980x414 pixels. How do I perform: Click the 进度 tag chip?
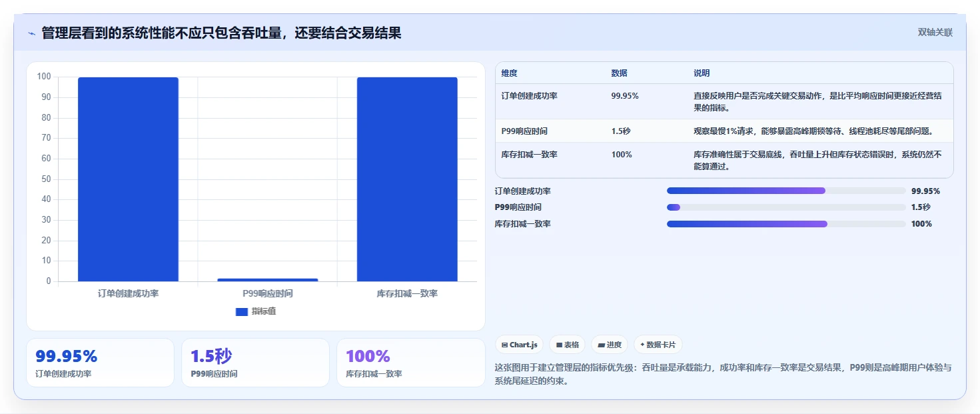point(610,345)
